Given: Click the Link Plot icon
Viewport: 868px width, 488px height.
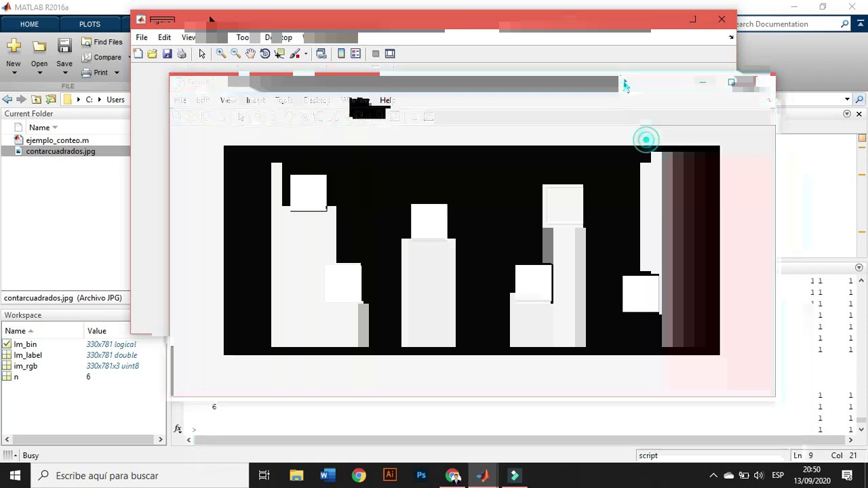Looking at the screenshot, I should tap(321, 54).
